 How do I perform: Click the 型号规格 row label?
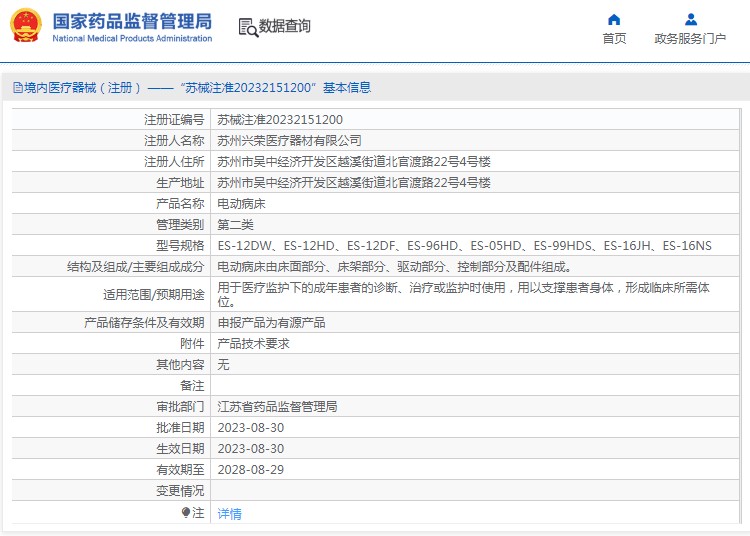(x=180, y=246)
